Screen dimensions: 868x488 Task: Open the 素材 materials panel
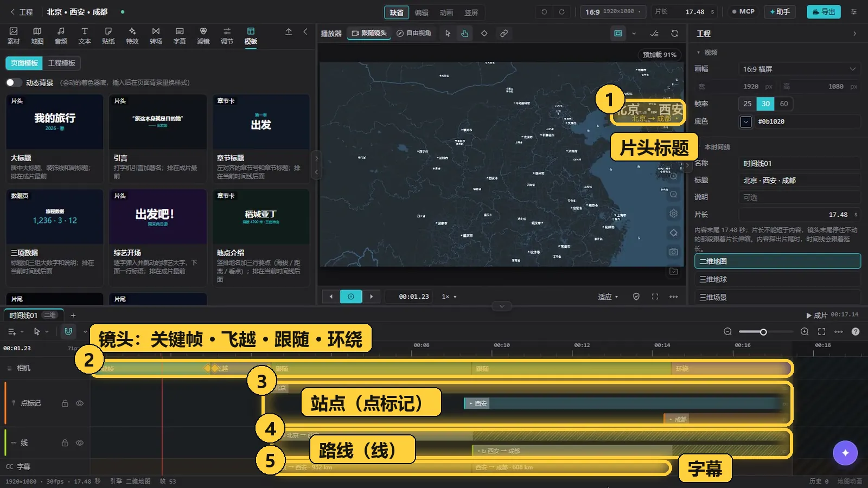[14, 36]
